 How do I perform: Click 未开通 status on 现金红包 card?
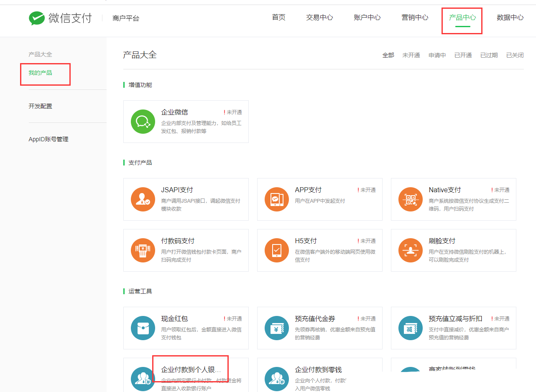tap(233, 319)
